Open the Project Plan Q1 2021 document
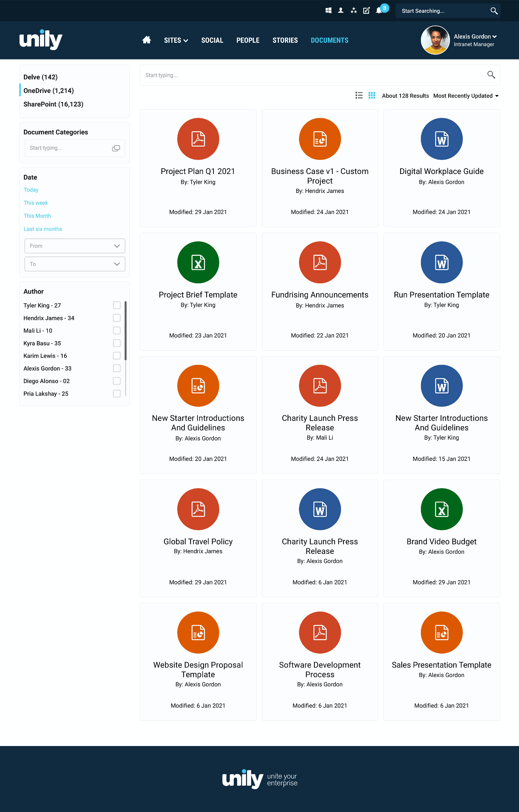Screen dimensions: 519x812 pyautogui.click(x=198, y=171)
